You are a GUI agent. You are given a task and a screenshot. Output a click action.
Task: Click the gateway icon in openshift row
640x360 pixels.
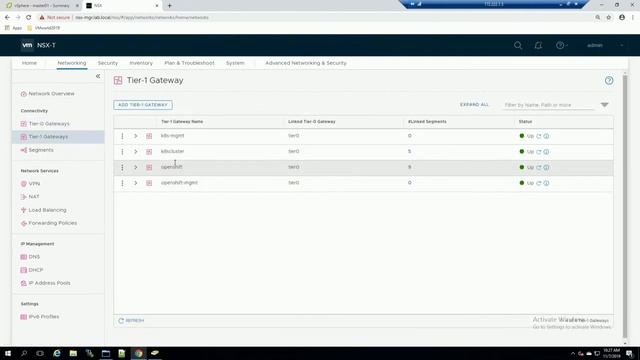click(149, 167)
